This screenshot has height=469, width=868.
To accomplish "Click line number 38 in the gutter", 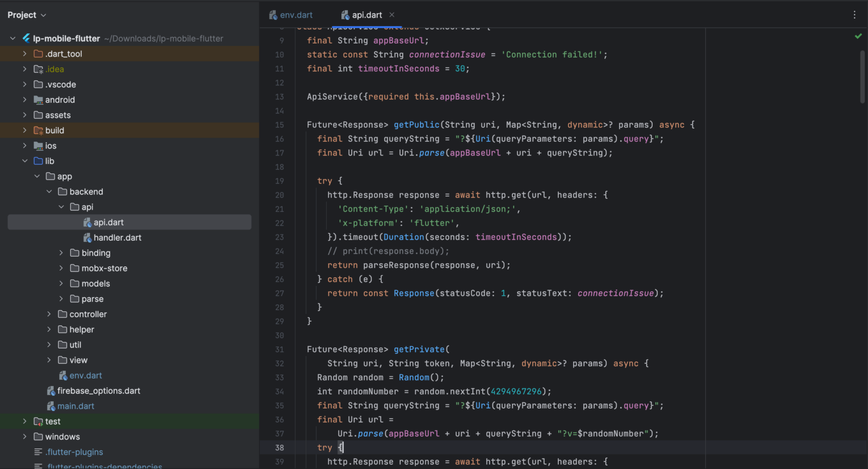I will click(280, 447).
